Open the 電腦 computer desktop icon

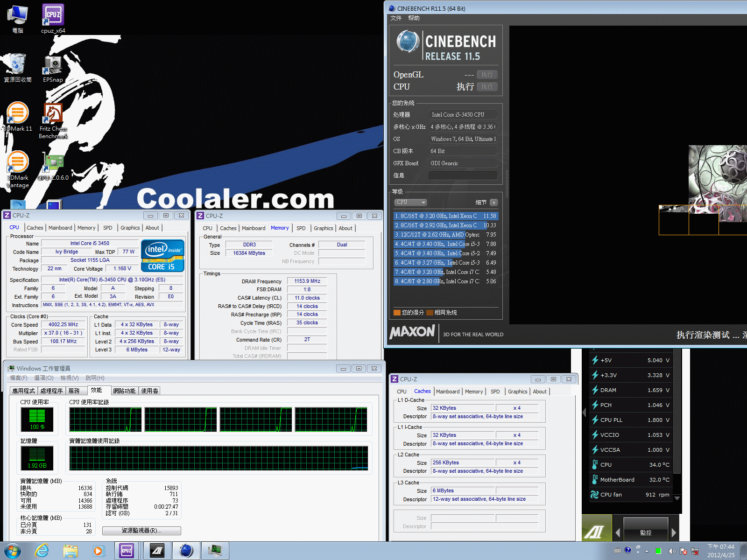point(18,19)
